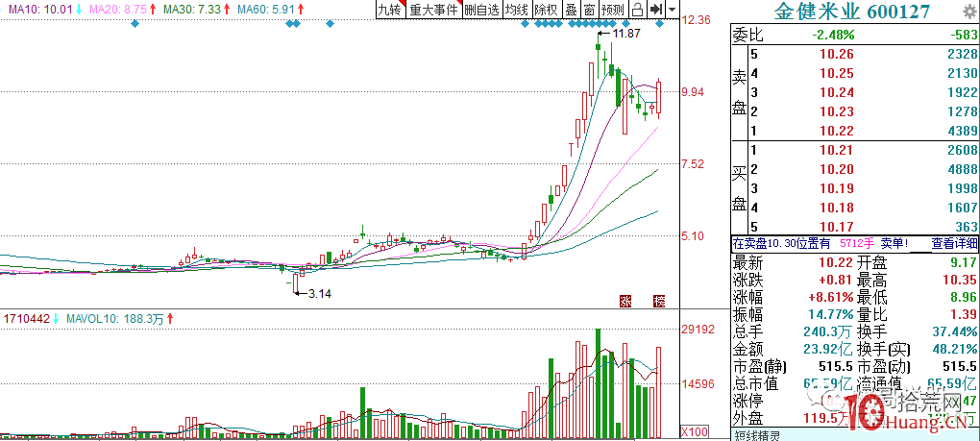Screen dimensions: 980x441
Task: Toggle the 均线 moving averages button
Action: 516,10
